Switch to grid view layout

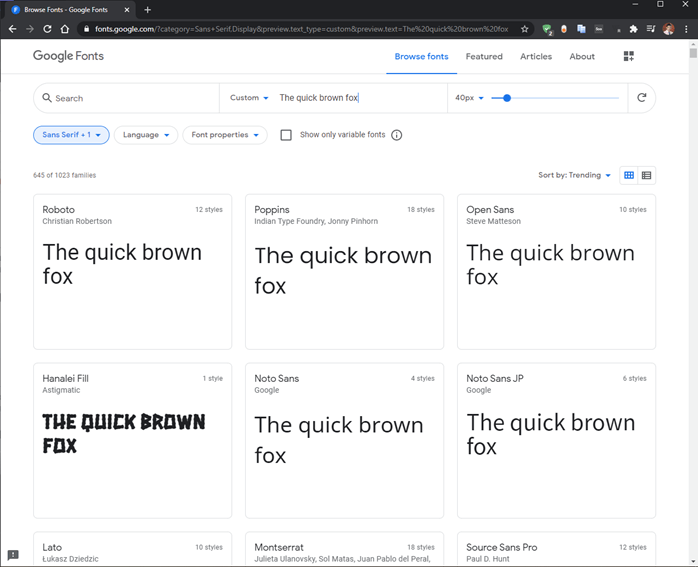point(629,175)
